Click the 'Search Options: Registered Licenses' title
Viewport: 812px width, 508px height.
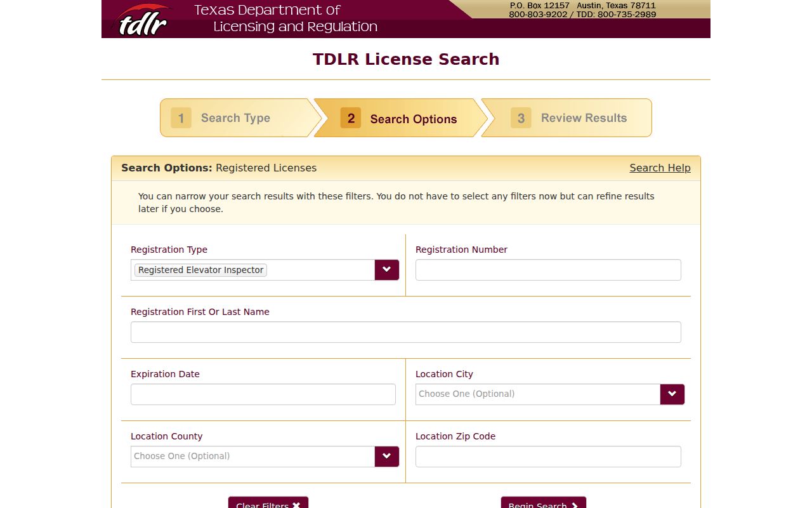point(219,168)
